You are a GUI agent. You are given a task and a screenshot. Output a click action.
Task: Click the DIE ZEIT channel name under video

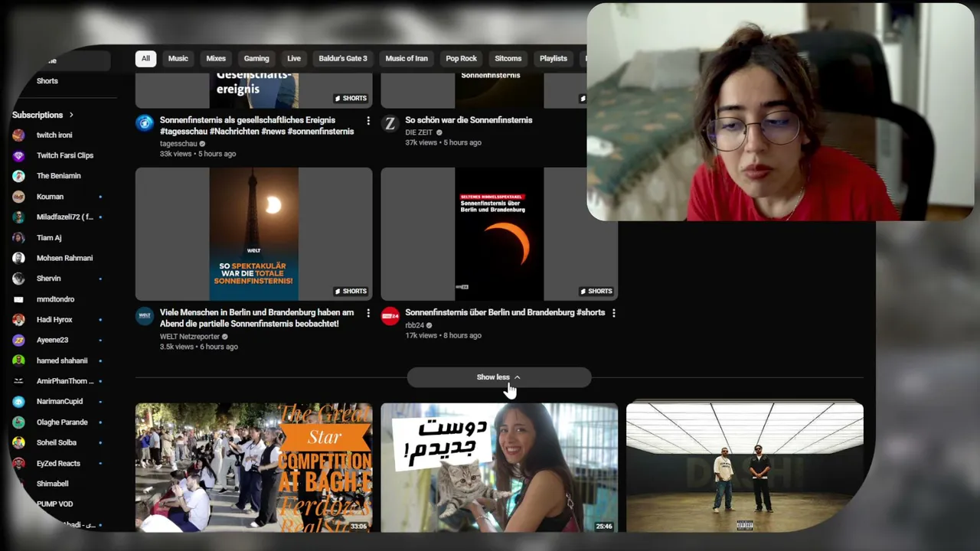419,132
